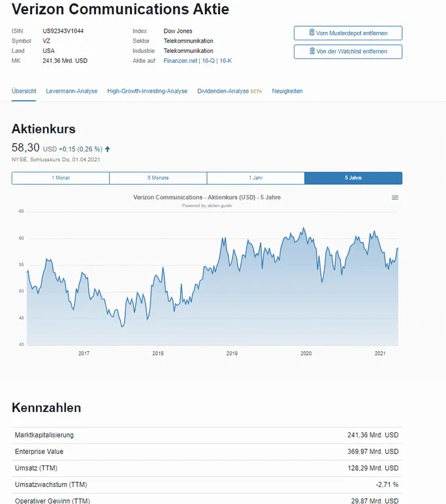Click the Umsatz (TTM) row label
The image size is (446, 504).
36,468
